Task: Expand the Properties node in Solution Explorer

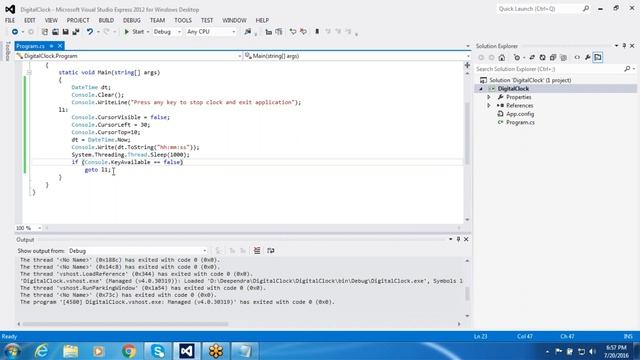Action: (489, 97)
